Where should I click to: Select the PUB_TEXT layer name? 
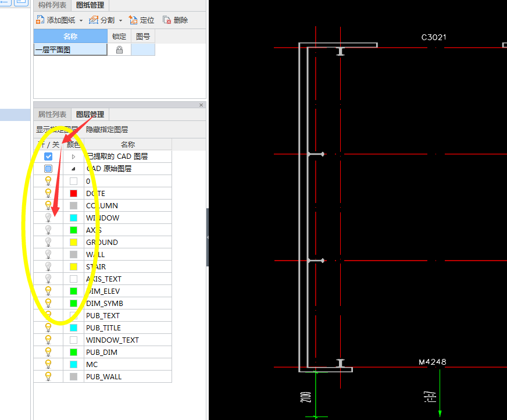click(x=103, y=315)
